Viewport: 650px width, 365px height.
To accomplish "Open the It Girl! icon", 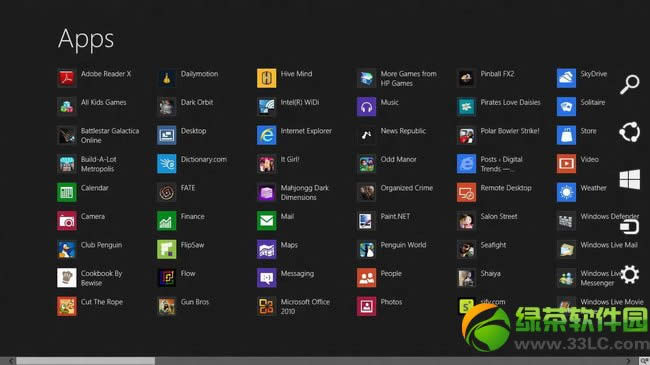I will (267, 164).
